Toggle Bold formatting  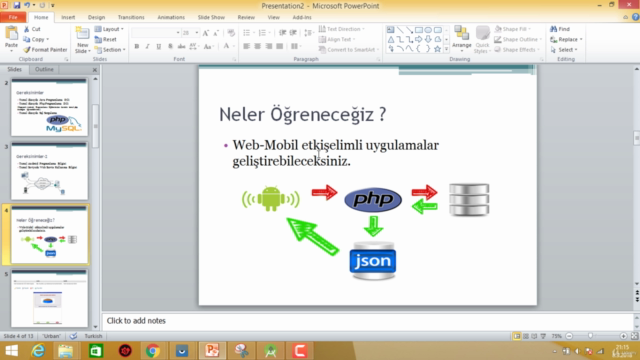[x=137, y=47]
